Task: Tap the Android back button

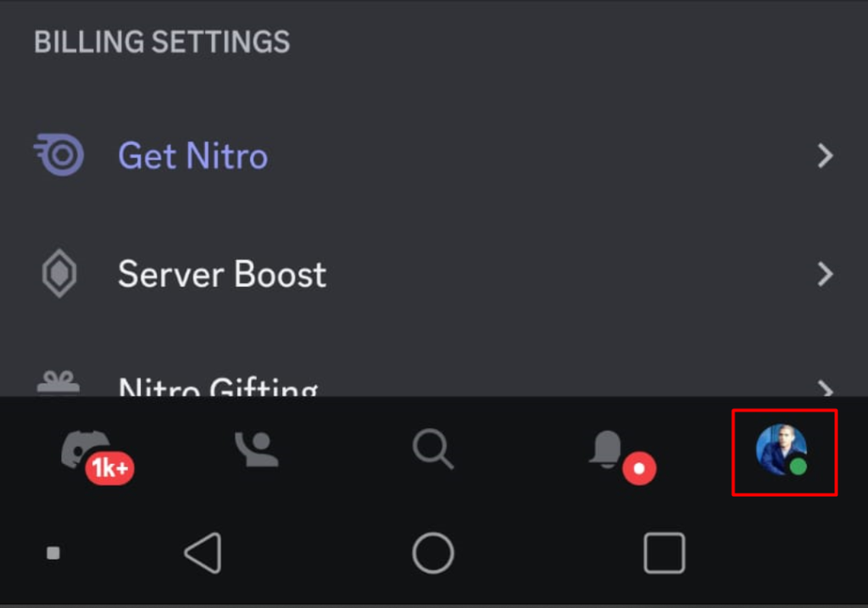Action: click(203, 553)
